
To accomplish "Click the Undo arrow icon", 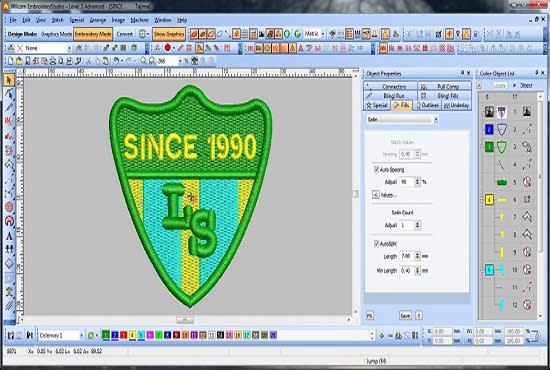I will point(116,61).
